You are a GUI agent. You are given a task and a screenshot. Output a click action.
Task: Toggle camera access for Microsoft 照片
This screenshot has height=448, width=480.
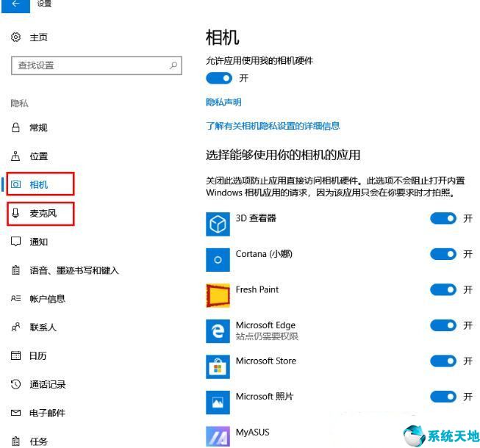coord(443,397)
